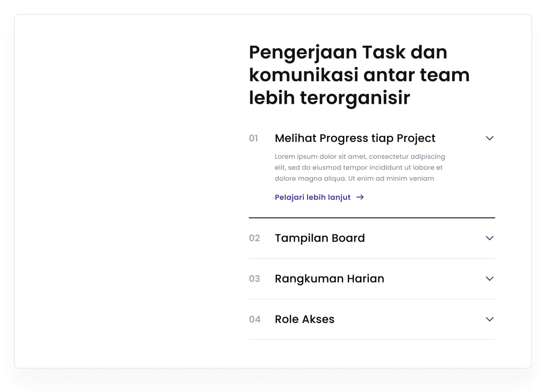
Task: Click the Pelajari lebih lanjut link
Action: (313, 197)
